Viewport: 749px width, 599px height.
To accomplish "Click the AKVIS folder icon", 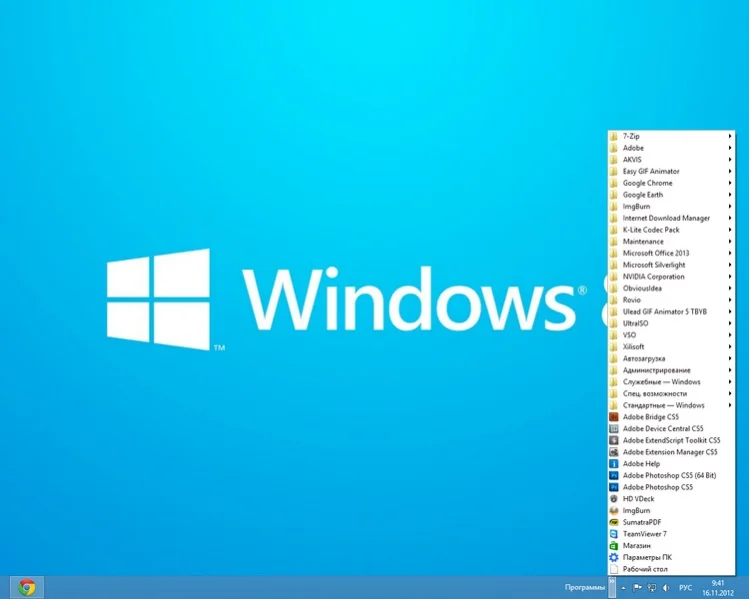I will click(x=614, y=160).
